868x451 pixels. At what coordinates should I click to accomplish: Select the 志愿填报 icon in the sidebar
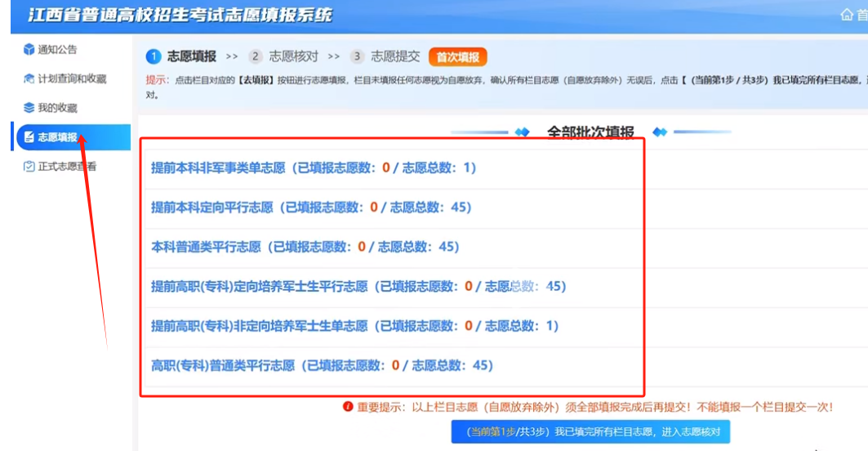(x=29, y=137)
